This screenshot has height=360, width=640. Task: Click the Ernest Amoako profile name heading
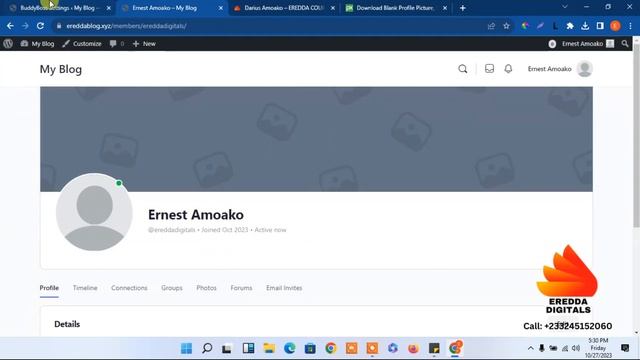click(x=196, y=215)
